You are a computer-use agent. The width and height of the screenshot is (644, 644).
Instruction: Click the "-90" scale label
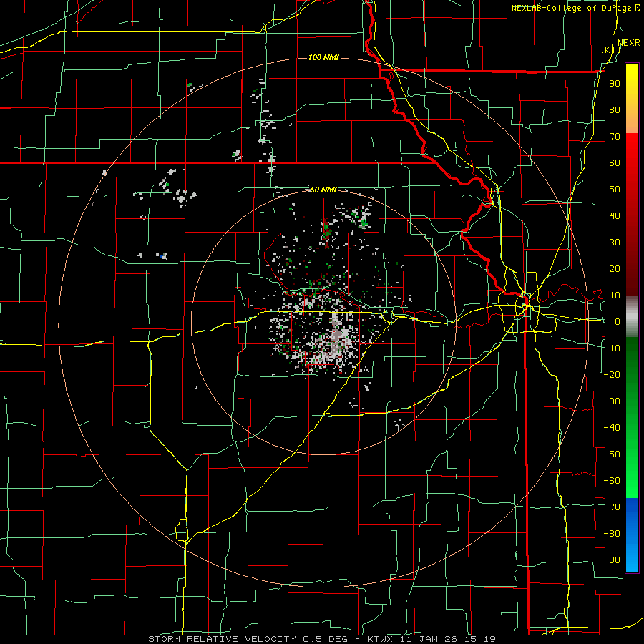coord(612,560)
